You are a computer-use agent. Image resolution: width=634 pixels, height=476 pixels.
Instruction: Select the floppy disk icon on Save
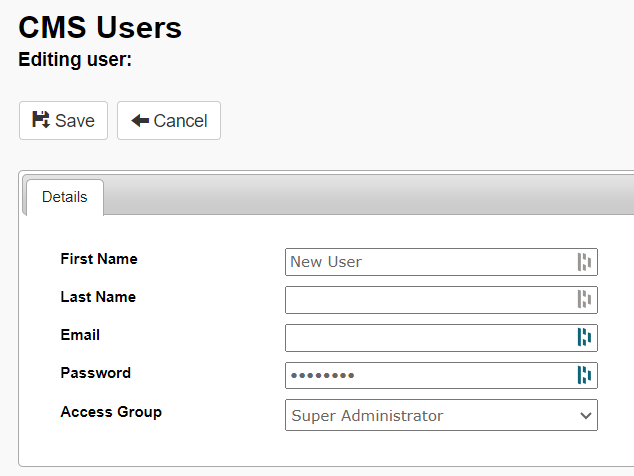pos(41,120)
